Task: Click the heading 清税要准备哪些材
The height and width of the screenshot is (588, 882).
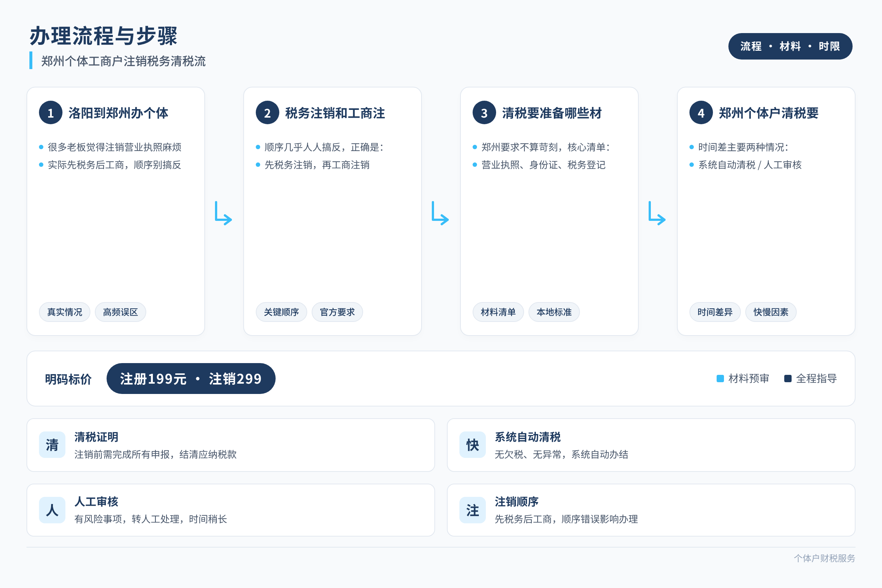Action: pos(552,113)
